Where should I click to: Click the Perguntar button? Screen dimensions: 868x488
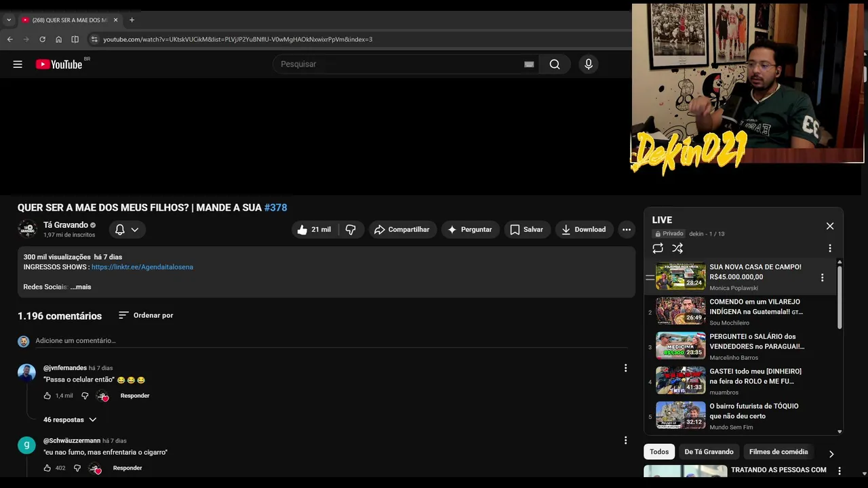click(470, 230)
